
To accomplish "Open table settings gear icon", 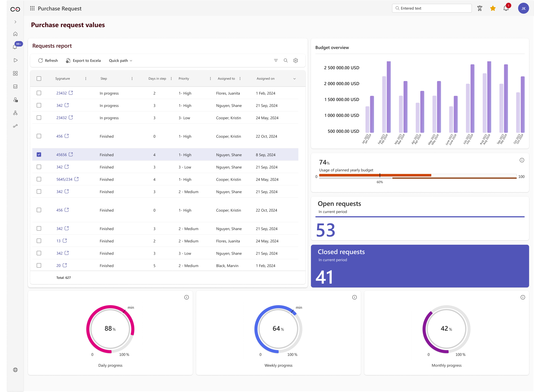I will click(296, 60).
